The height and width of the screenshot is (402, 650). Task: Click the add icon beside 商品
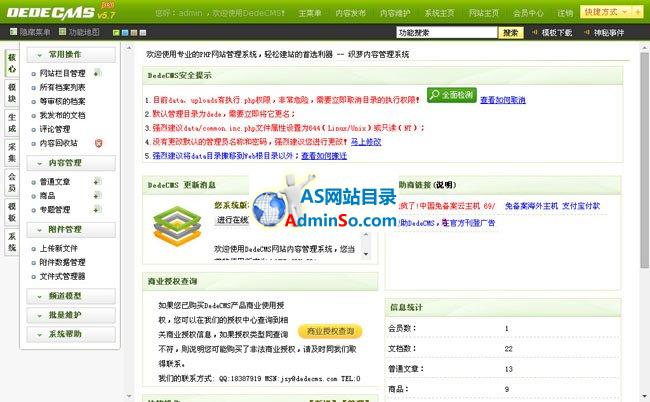pos(97,195)
